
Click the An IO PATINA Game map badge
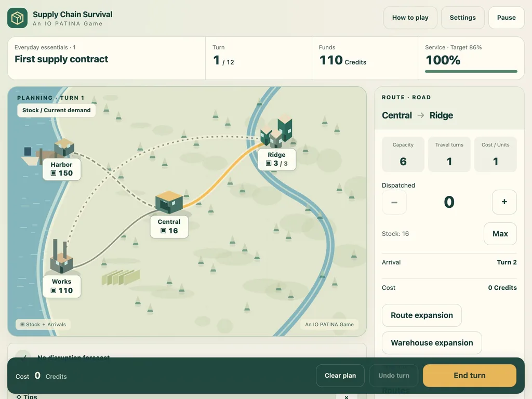tap(329, 324)
